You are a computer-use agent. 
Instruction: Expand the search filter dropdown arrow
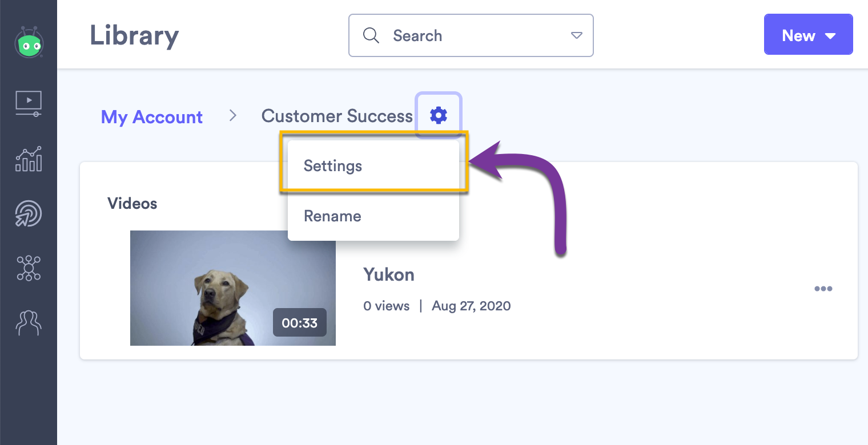tap(577, 35)
